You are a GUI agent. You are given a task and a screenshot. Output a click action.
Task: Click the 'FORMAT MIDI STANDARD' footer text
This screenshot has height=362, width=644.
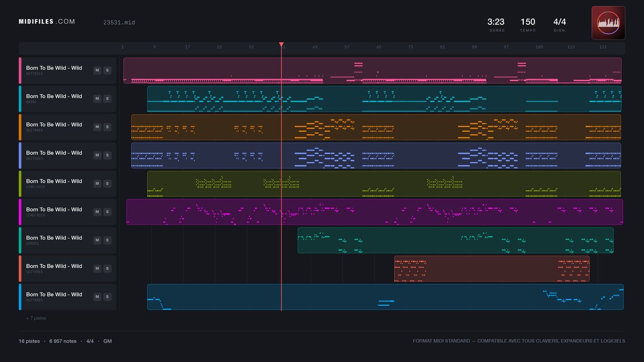(441, 341)
